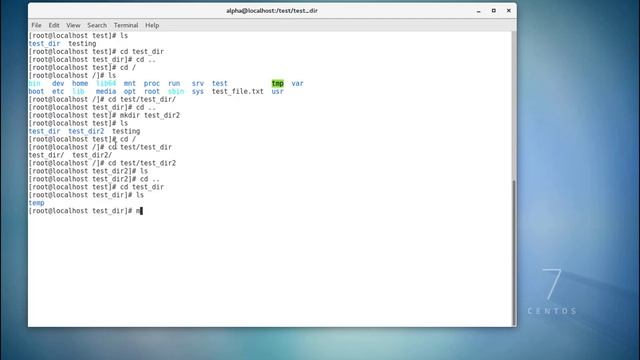The width and height of the screenshot is (640, 360).
Task: Click 'test_dir2/' in the tab-completion suggestions
Action: (x=92, y=155)
